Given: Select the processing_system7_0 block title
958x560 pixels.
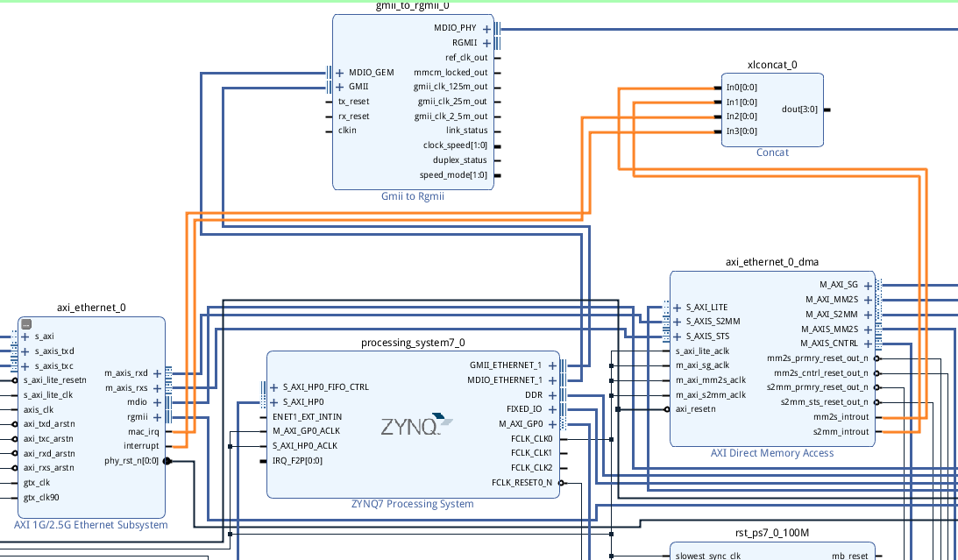Looking at the screenshot, I should 413,343.
